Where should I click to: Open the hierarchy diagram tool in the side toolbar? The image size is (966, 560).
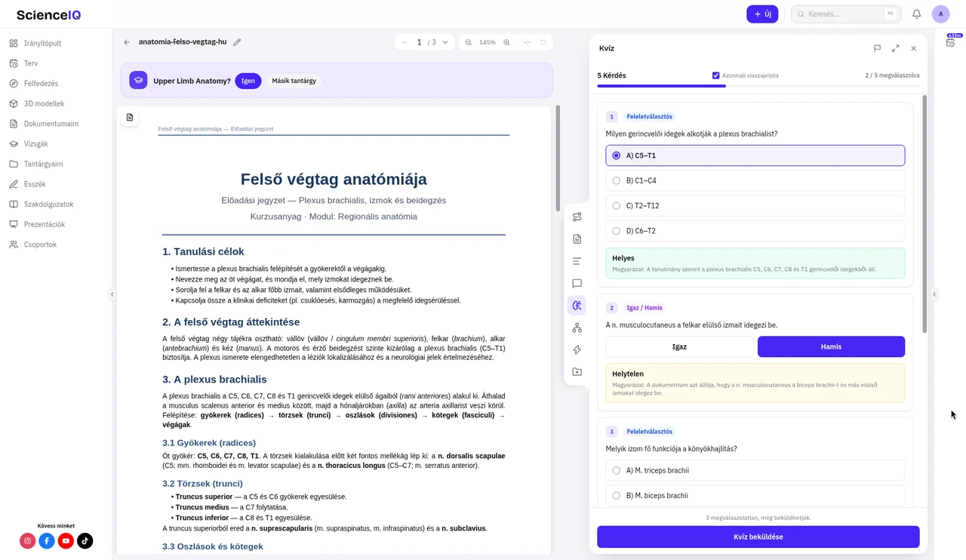tap(577, 328)
